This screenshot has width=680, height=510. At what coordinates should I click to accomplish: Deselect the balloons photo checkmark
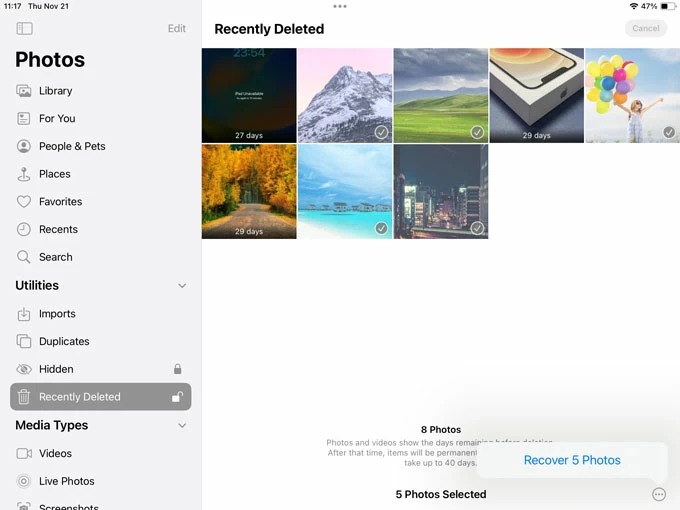pos(669,132)
